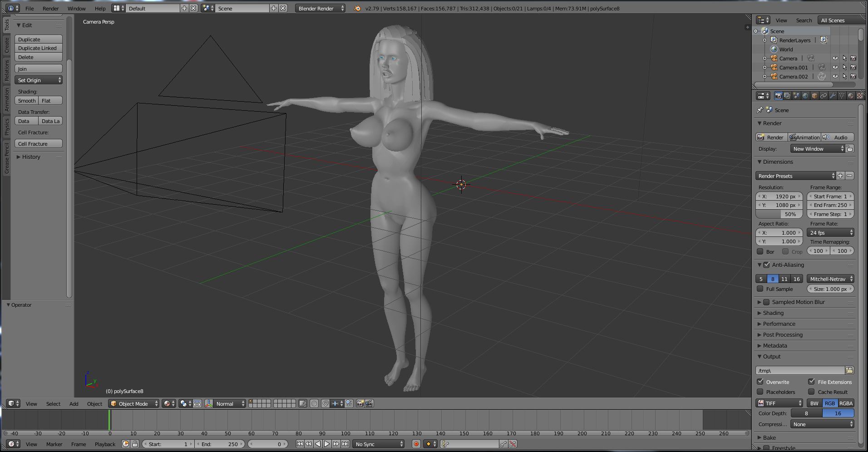Image resolution: width=868 pixels, height=452 pixels.
Task: Open the Constraints properties tab (chain icon)
Action: click(x=824, y=96)
